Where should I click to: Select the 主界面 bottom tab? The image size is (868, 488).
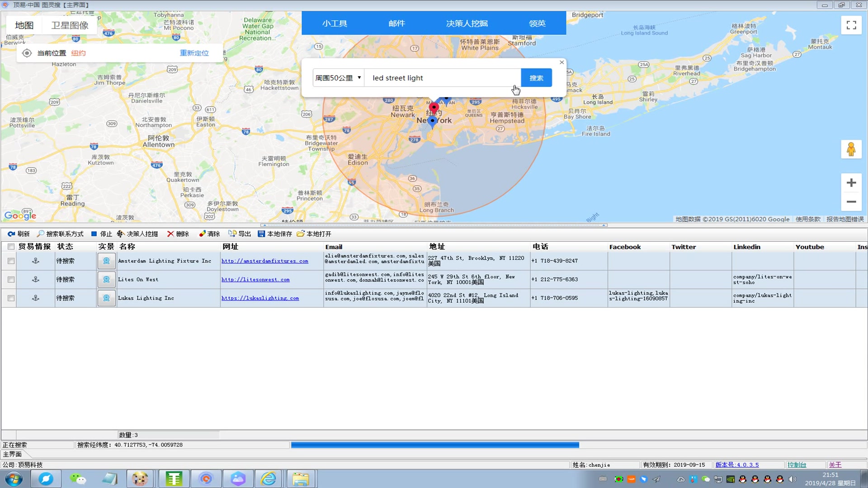pos(12,454)
